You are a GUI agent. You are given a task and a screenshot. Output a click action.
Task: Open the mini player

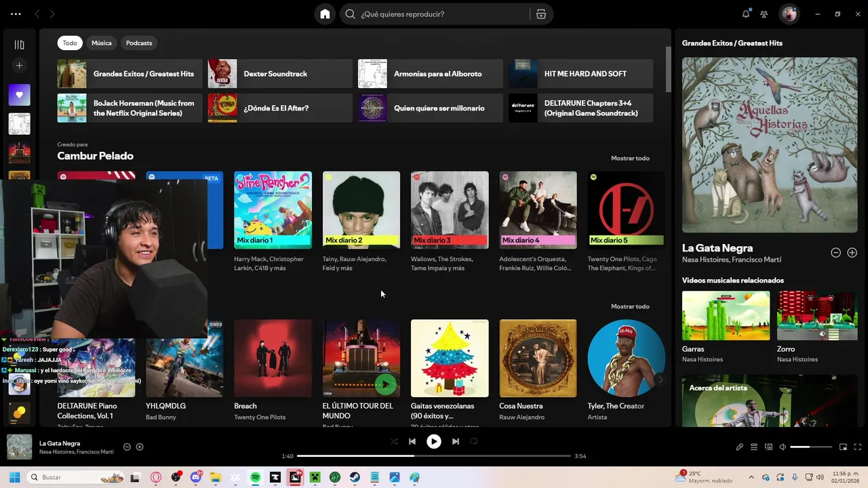[x=843, y=447]
